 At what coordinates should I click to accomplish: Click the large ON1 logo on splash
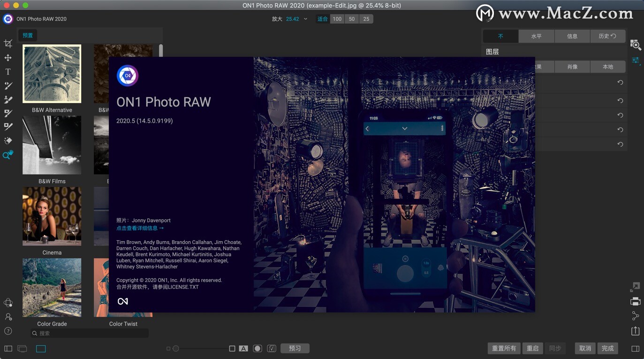(128, 76)
